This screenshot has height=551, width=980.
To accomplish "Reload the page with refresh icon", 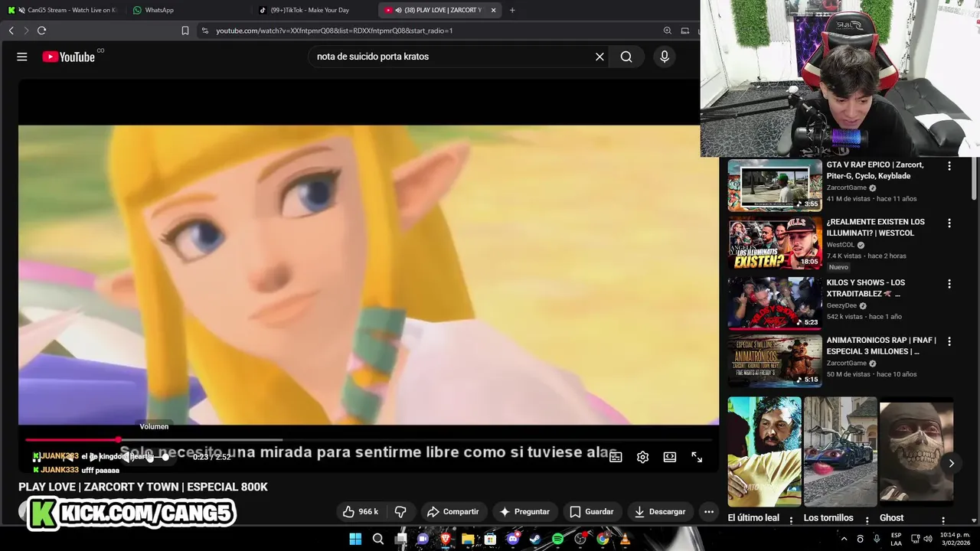I will [41, 31].
